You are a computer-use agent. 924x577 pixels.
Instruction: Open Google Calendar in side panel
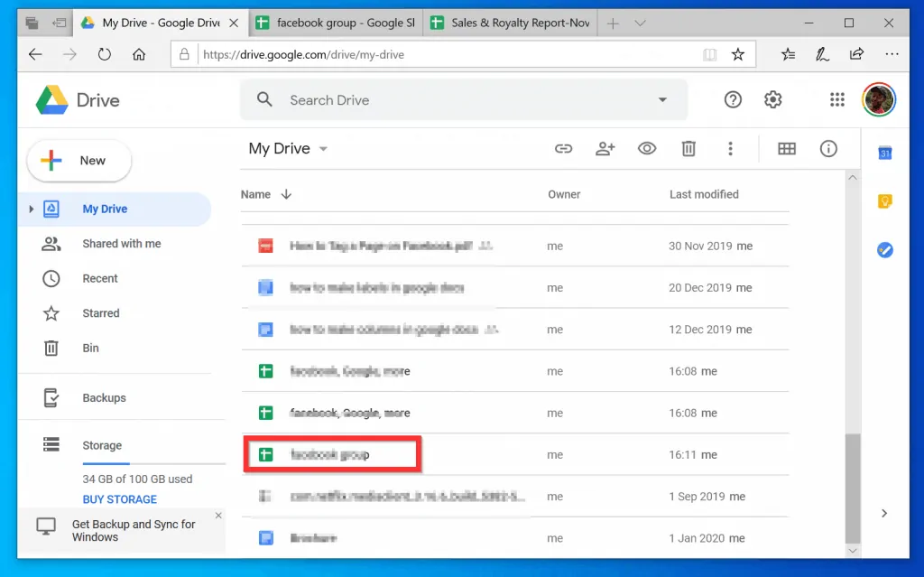[x=885, y=154]
